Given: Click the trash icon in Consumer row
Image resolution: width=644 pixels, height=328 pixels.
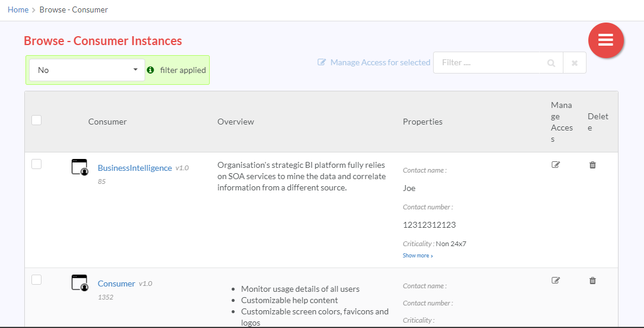Looking at the screenshot, I should click(592, 281).
